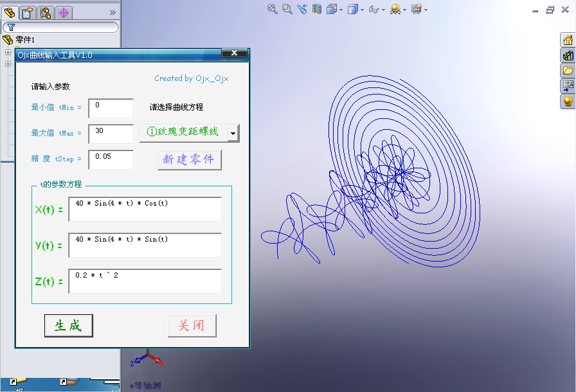Click the 请输入参数 label

coord(50,87)
